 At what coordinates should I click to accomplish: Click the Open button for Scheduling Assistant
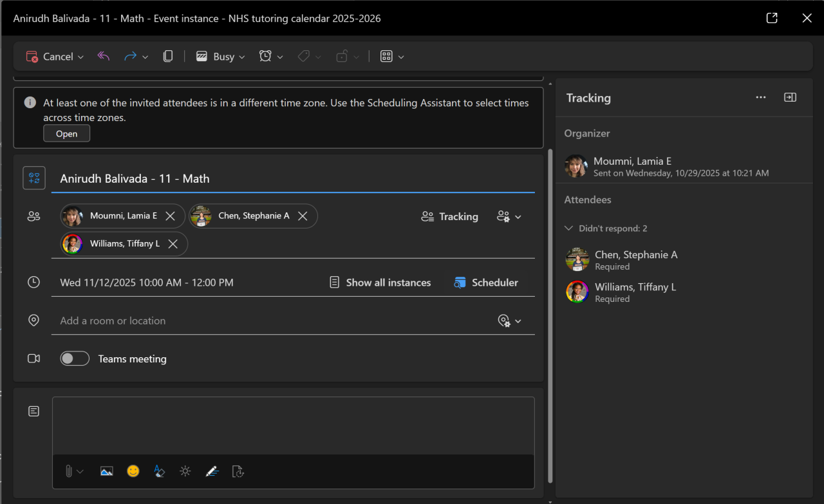coord(67,134)
